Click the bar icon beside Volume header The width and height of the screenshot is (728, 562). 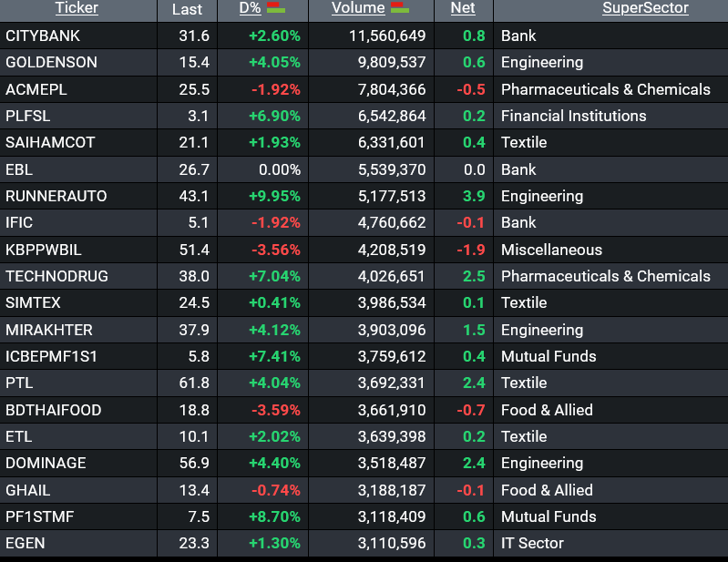[399, 9]
